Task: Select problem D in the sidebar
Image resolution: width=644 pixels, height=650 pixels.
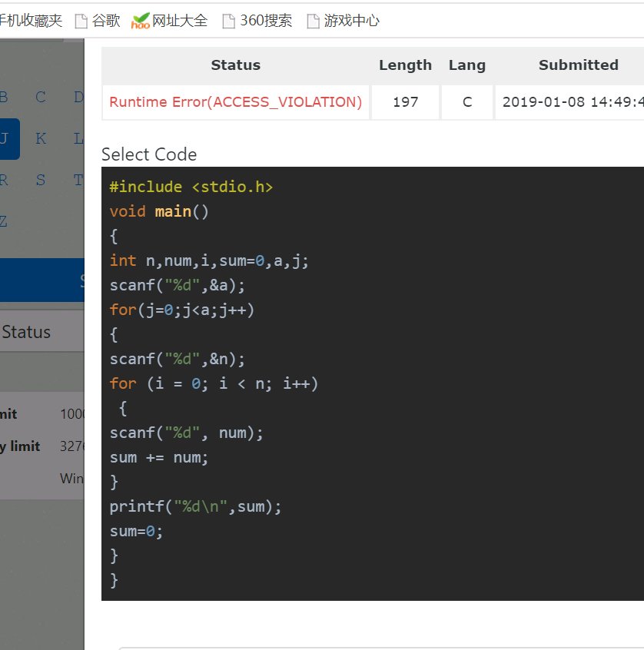Action: [79, 97]
